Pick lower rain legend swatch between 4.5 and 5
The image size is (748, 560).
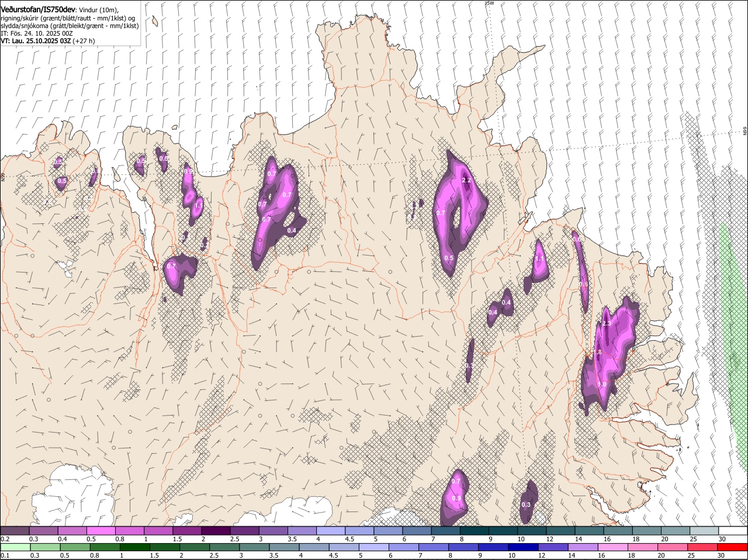coord(344,547)
